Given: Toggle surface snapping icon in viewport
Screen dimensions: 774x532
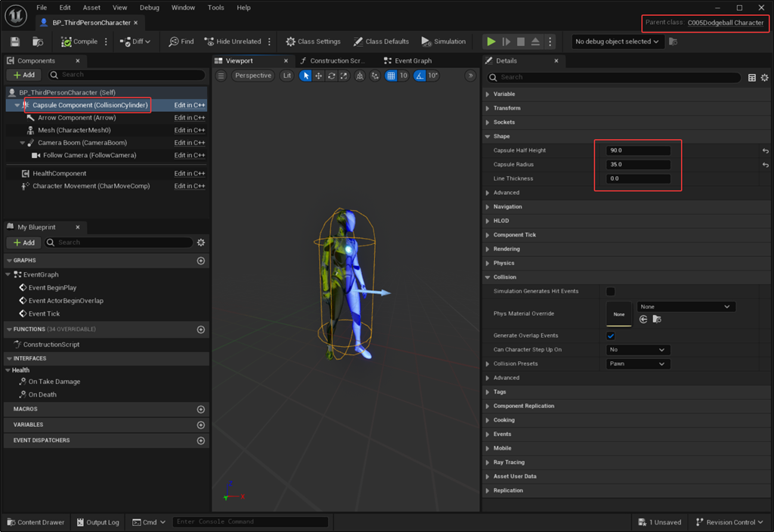Looking at the screenshot, I should [375, 76].
